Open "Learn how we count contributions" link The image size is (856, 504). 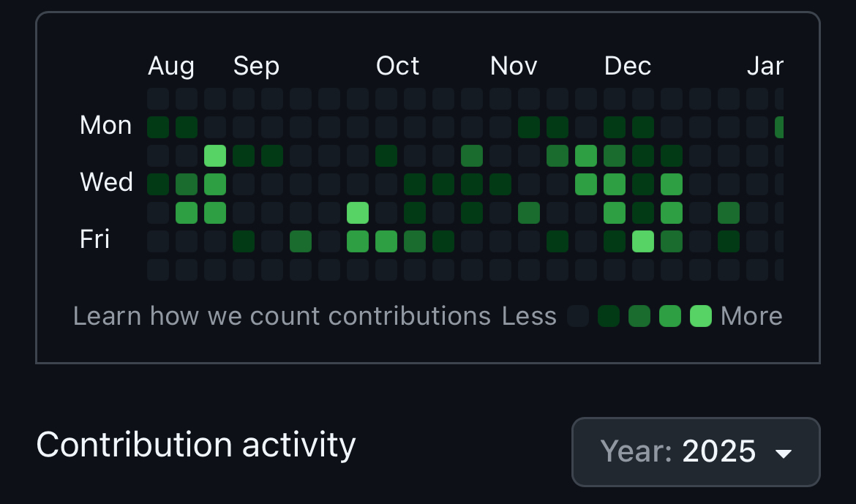tap(282, 316)
